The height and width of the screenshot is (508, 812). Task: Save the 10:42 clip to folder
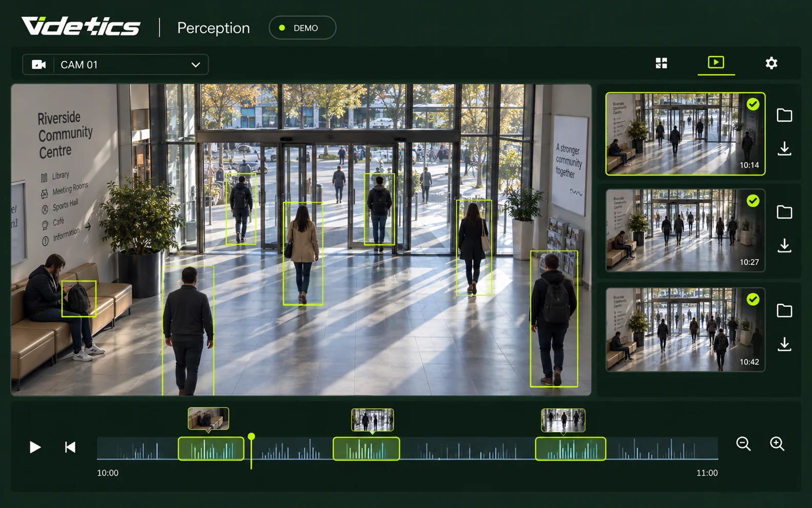click(784, 311)
